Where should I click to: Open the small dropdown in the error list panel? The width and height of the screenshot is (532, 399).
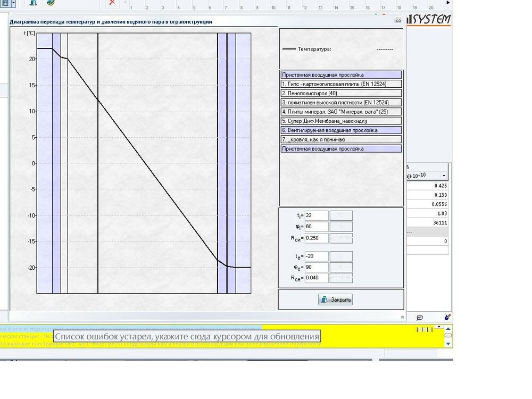coord(439,327)
